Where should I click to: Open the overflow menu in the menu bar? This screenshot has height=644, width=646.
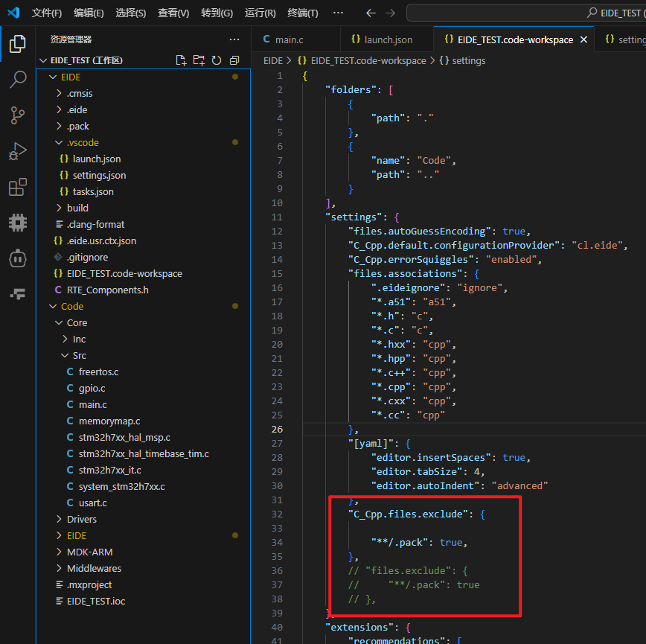click(338, 13)
